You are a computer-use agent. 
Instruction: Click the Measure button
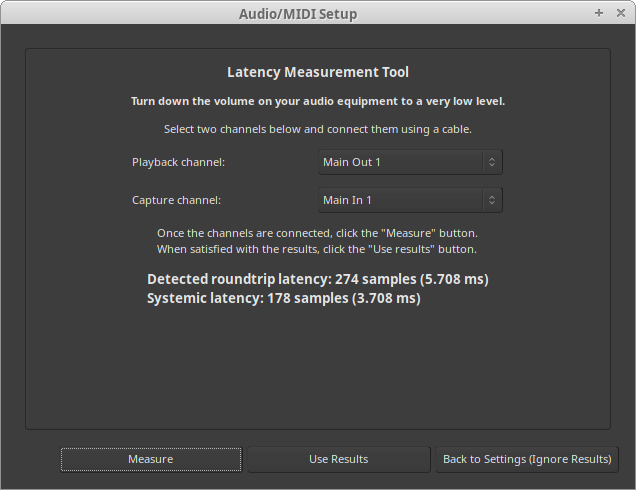coord(150,459)
